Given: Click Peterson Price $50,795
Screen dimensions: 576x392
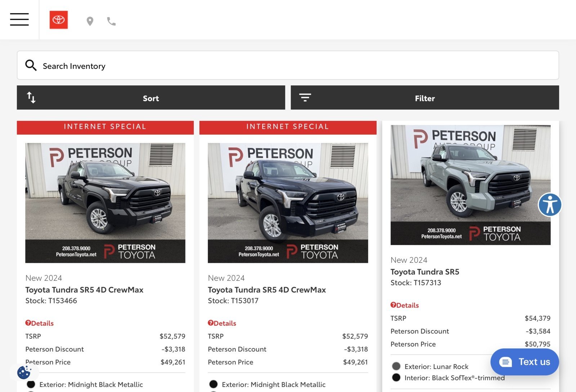Looking at the screenshot, I should click(537, 344).
